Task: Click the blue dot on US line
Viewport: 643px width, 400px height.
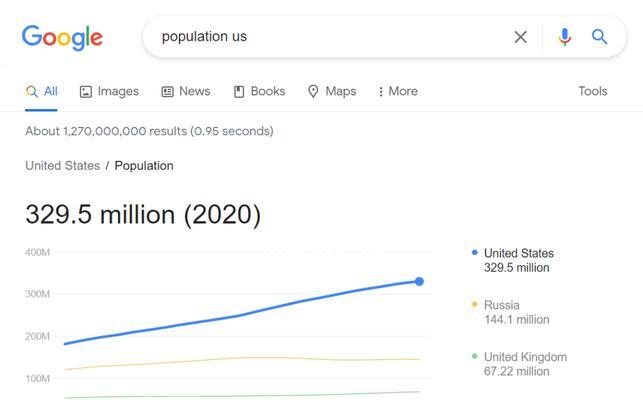Action: [x=419, y=281]
